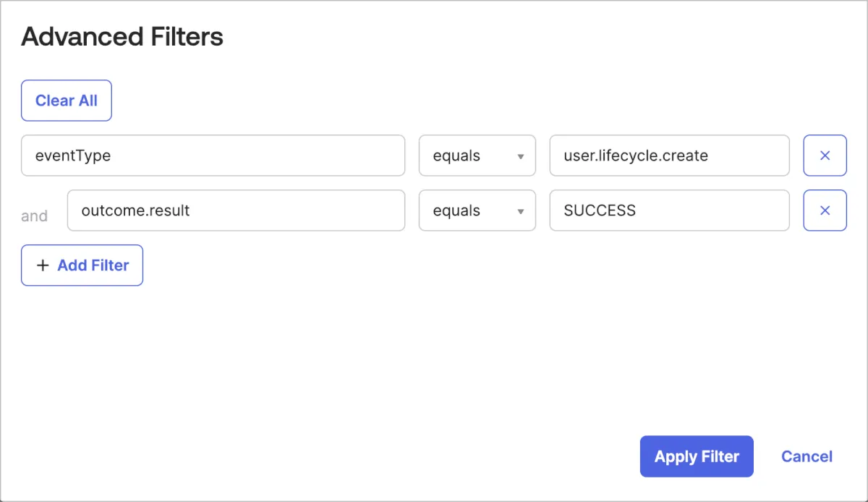Click the Add Filter label text
This screenshot has width=868, height=502.
pyautogui.click(x=93, y=265)
